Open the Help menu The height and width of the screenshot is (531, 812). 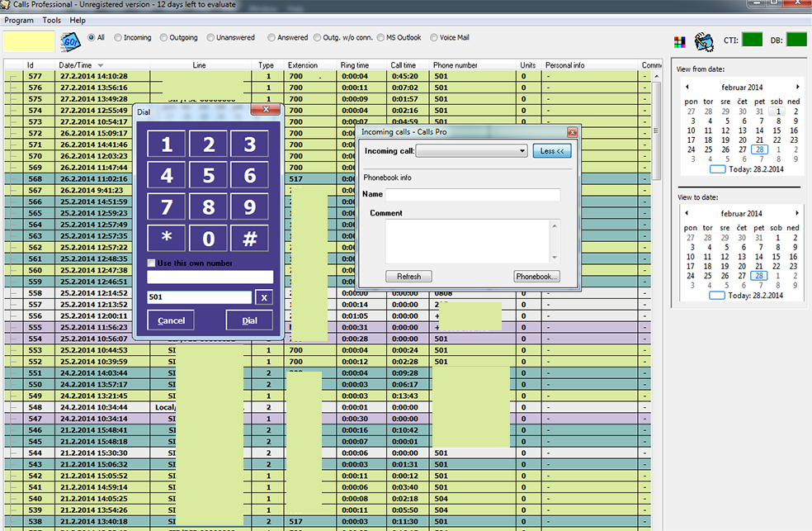78,20
